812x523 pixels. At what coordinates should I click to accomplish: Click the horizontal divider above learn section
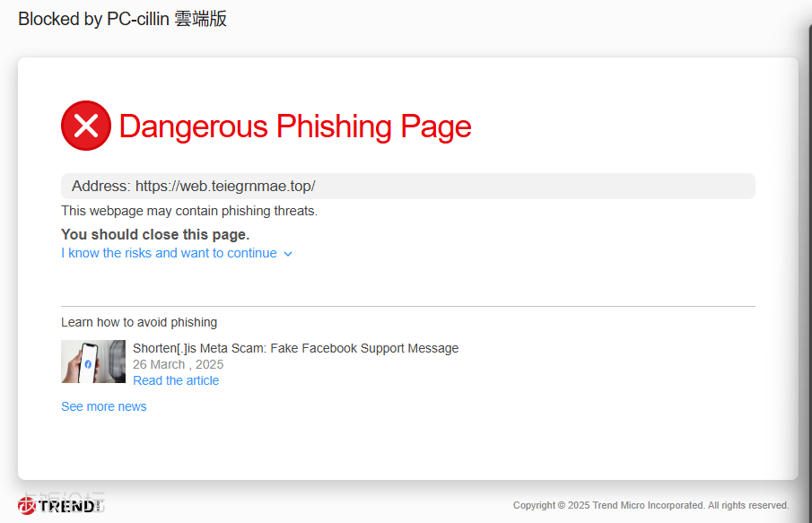[x=408, y=306]
